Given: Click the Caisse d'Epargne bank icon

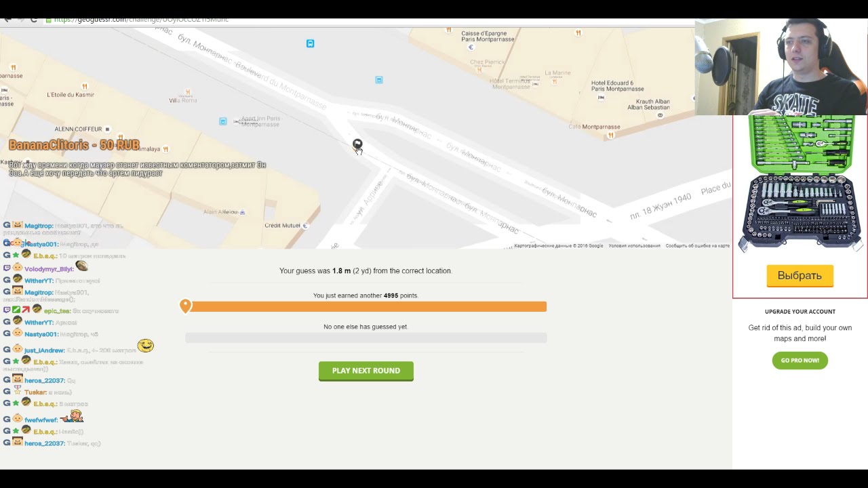Looking at the screenshot, I should pos(471,47).
